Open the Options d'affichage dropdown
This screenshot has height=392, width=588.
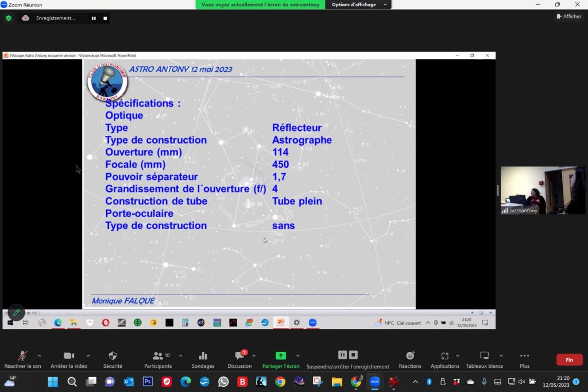tap(358, 5)
